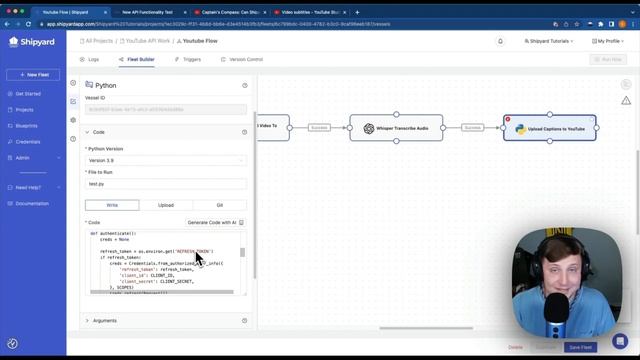Switch to the Triggers tab
Screen dimensions: 640x360
coord(188,60)
